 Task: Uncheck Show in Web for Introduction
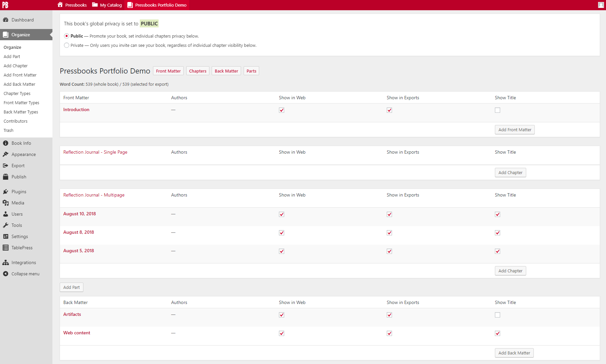coord(282,110)
